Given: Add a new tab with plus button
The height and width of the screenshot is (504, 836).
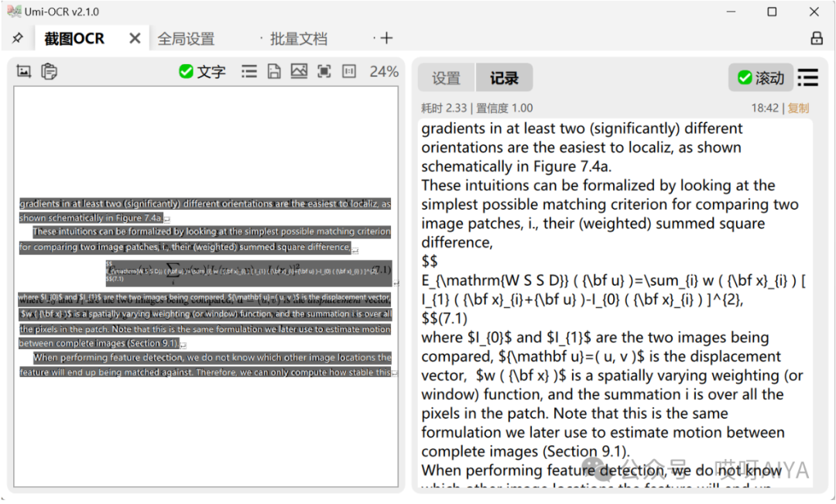Looking at the screenshot, I should pyautogui.click(x=387, y=39).
